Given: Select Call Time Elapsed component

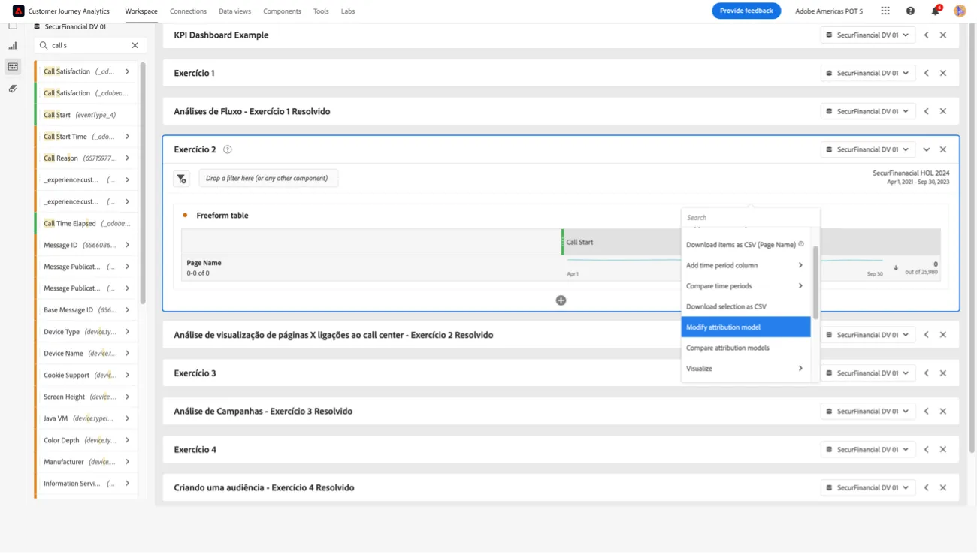Looking at the screenshot, I should point(86,224).
